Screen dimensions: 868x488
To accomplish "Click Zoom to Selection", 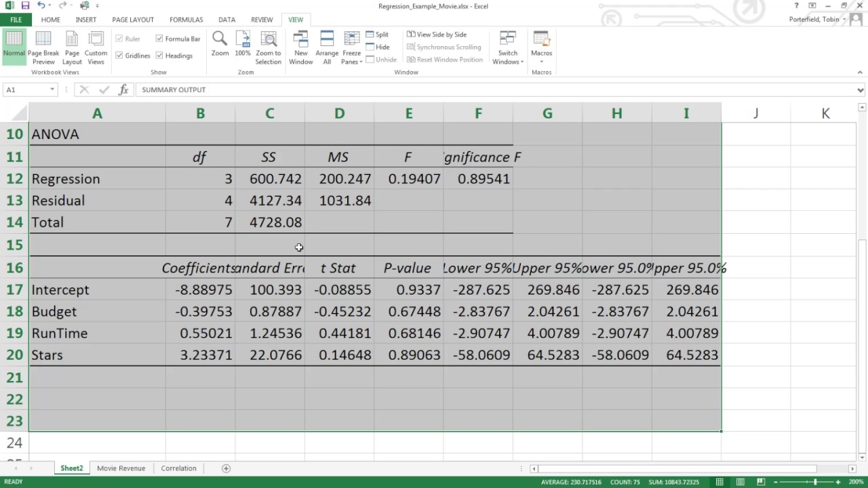I will point(269,47).
